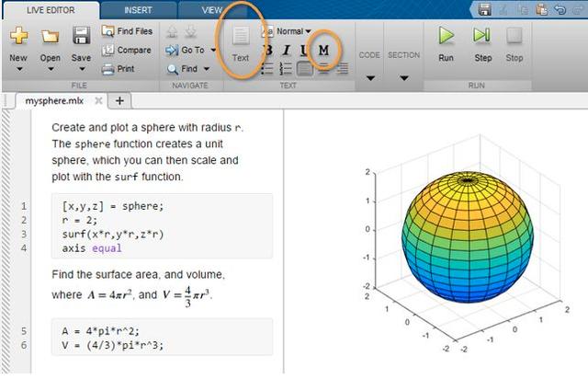
Task: Apply monospace formatting with M
Action: click(323, 50)
